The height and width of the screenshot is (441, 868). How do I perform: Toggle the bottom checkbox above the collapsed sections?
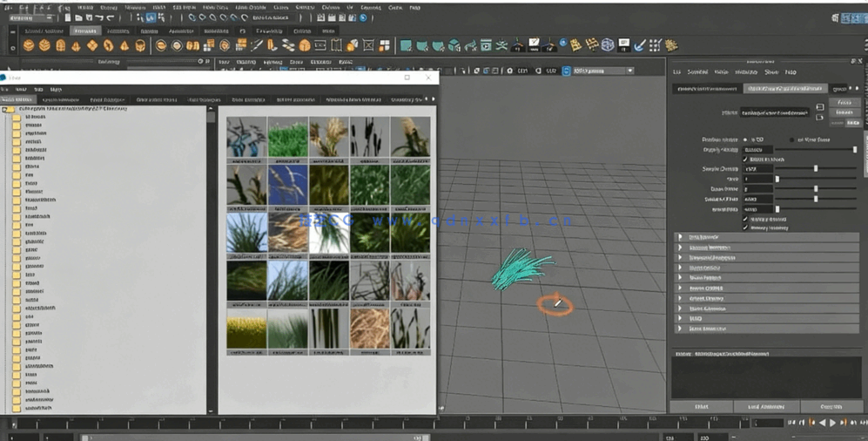(745, 227)
